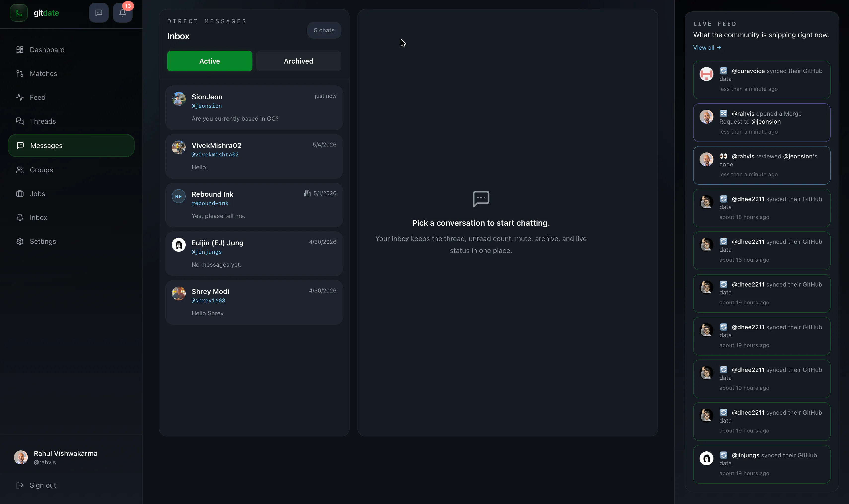Click the Matches pull-request icon

[x=20, y=73]
